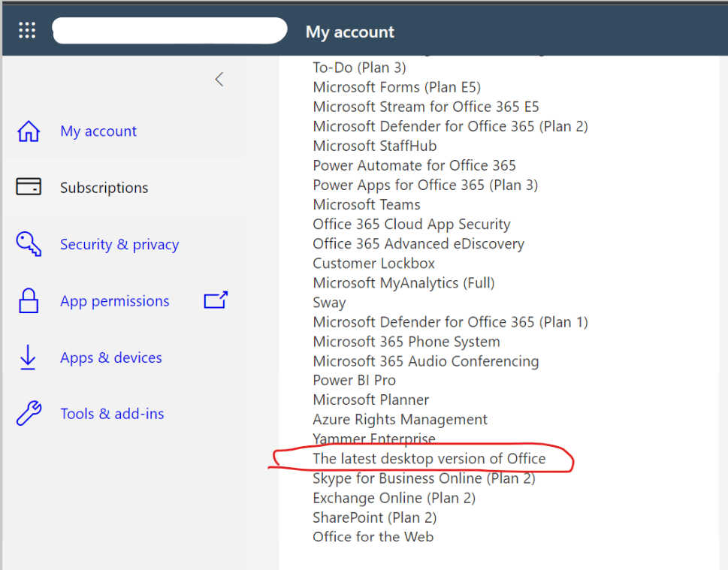Image resolution: width=728 pixels, height=570 pixels.
Task: Select the text To-Do (Plan 3)
Action: (x=359, y=68)
